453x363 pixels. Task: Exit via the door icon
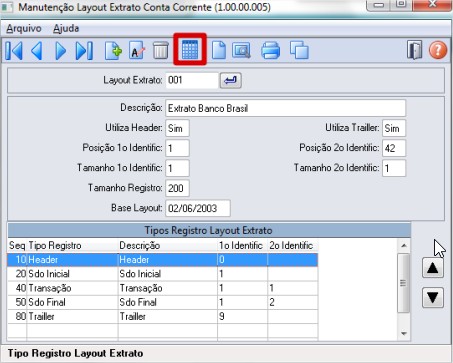[414, 50]
